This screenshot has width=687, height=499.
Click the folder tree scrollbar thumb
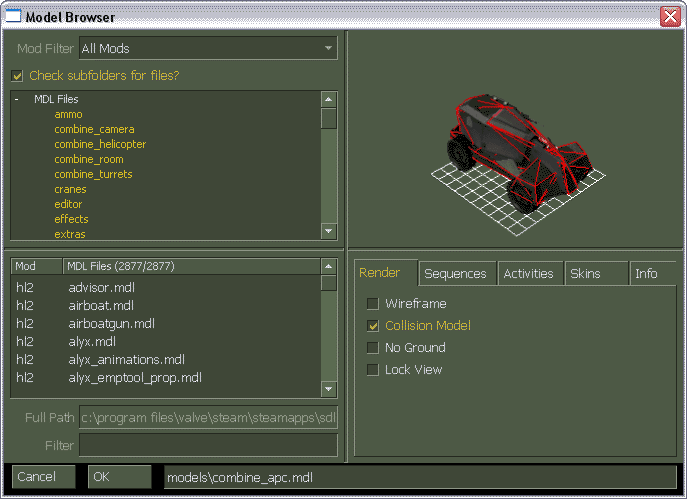329,119
